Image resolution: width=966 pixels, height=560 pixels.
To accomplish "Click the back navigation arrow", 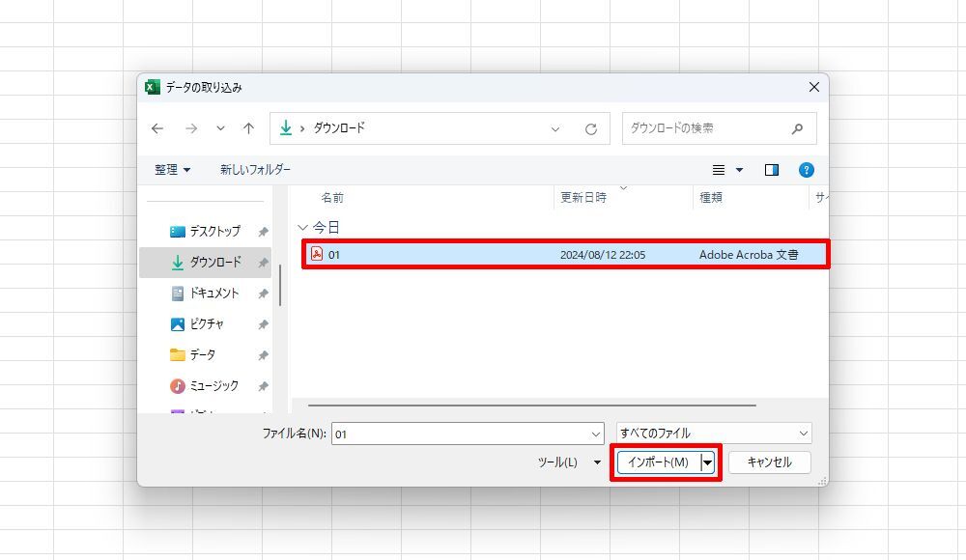I will pos(157,128).
